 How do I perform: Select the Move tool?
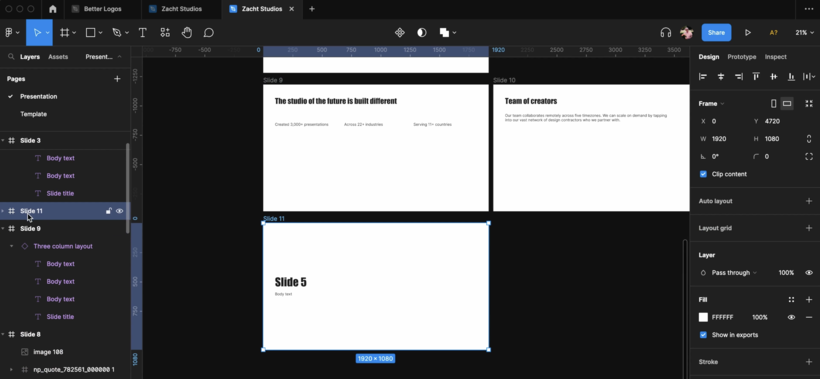[37, 32]
